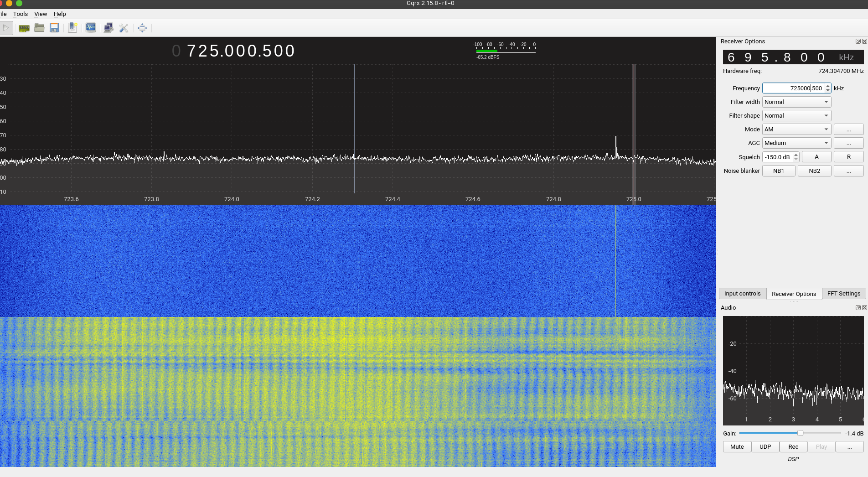
Task: Switch to the Input controls tab
Action: (x=742, y=294)
